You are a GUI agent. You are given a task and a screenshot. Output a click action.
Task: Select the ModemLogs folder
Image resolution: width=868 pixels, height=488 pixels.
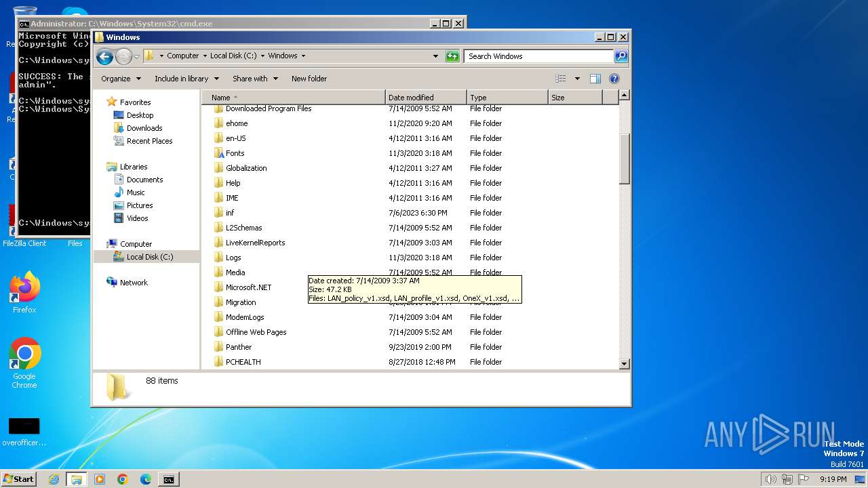[x=245, y=317]
